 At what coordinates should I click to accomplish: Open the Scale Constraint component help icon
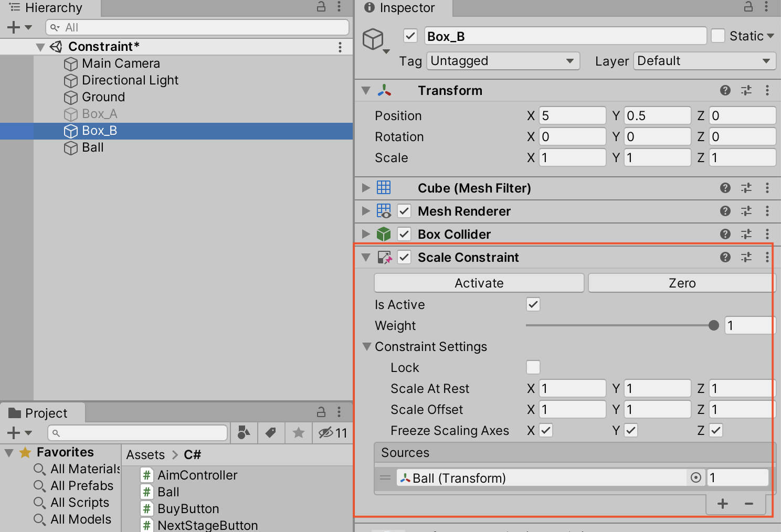click(x=725, y=257)
